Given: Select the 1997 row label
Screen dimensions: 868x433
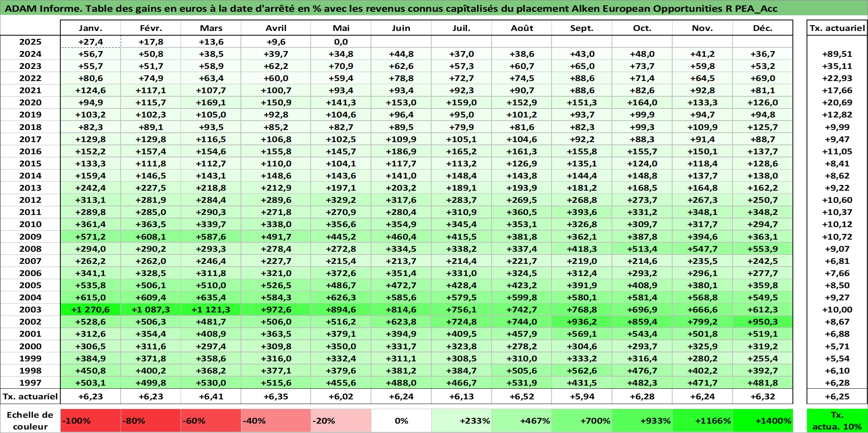Looking at the screenshot, I should (30, 383).
